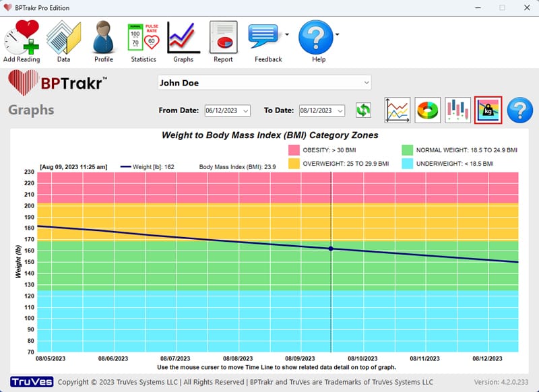The width and height of the screenshot is (539, 392).
Task: Open the Profile page
Action: (103, 40)
